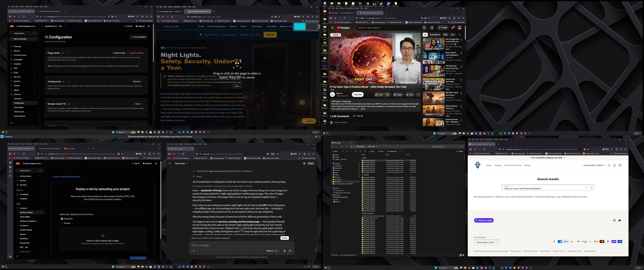Open the Browser Cache TTL 4 hours dropdown
The height and width of the screenshot is (270, 644).
click(138, 104)
